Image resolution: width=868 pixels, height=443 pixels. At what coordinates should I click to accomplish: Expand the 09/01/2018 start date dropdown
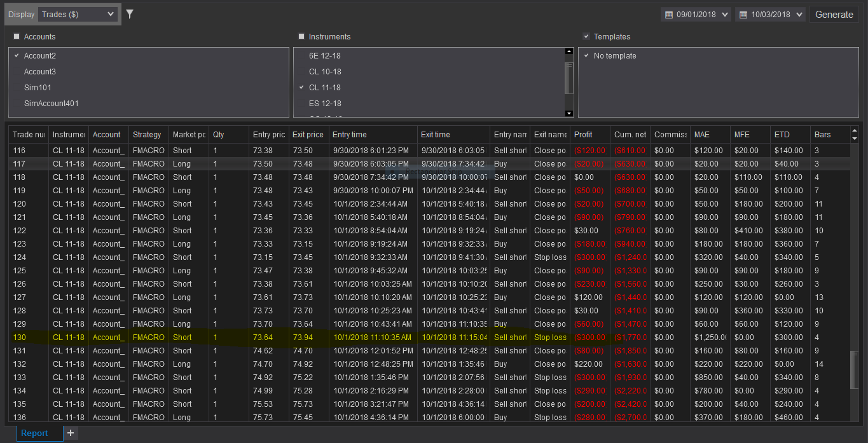(x=726, y=15)
